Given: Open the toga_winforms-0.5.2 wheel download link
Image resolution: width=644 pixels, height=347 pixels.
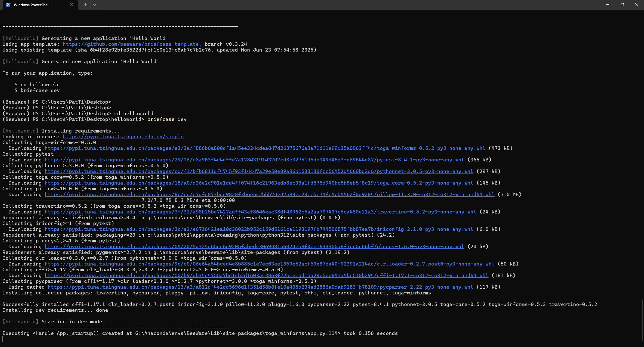Looking at the screenshot, I should pos(265,148).
